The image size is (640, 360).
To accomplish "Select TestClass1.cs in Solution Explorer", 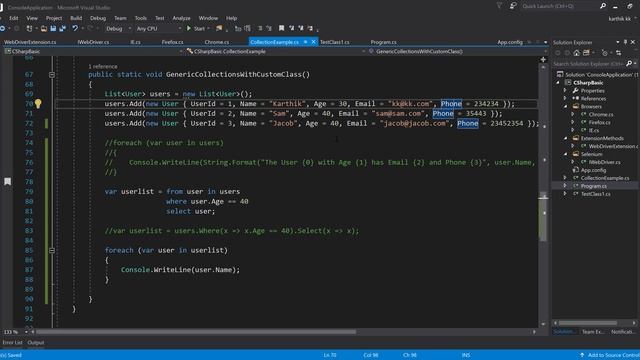I will pyautogui.click(x=596, y=194).
